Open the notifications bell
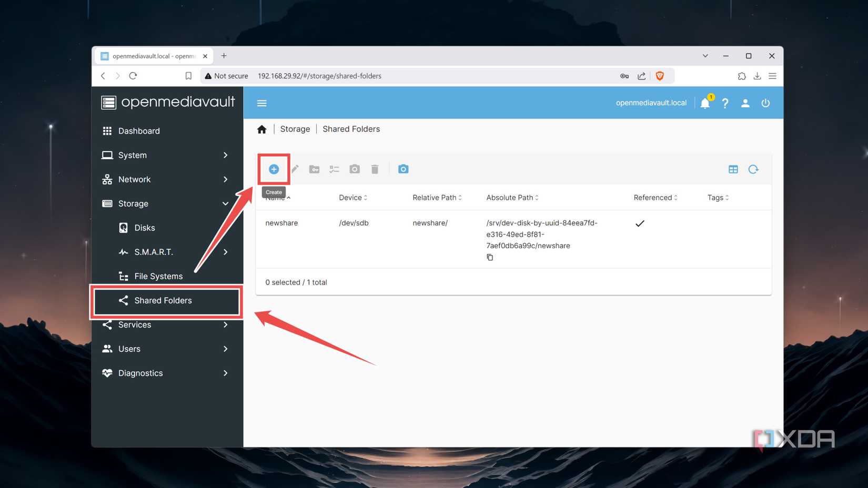 pos(705,103)
